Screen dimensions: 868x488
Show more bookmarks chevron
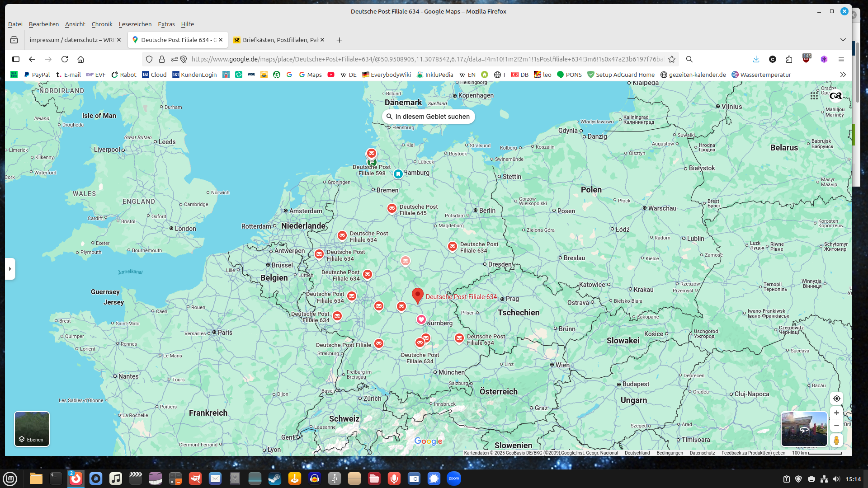pos(843,75)
